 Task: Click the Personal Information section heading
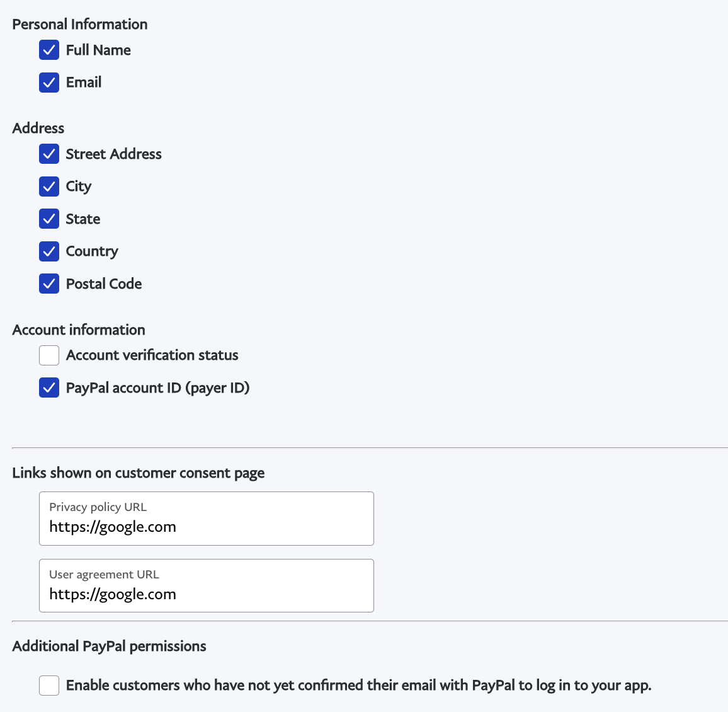(79, 24)
